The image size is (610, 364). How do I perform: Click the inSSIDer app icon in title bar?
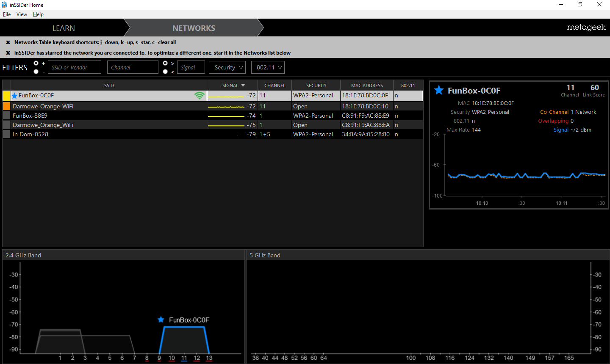(x=4, y=5)
